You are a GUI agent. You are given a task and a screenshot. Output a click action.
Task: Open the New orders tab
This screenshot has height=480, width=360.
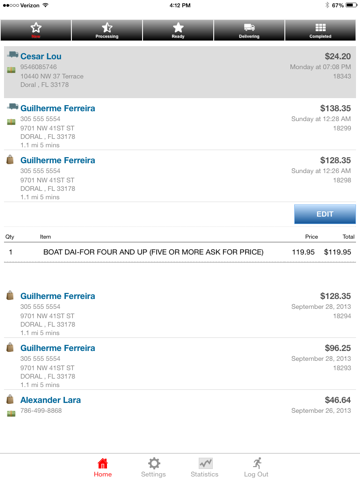point(36,30)
